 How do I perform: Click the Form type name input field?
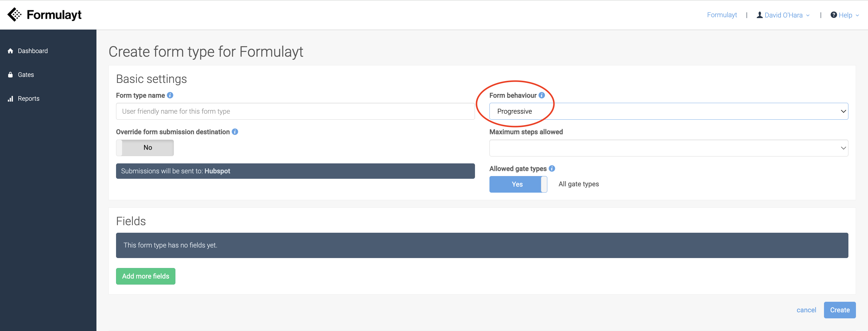[295, 112]
